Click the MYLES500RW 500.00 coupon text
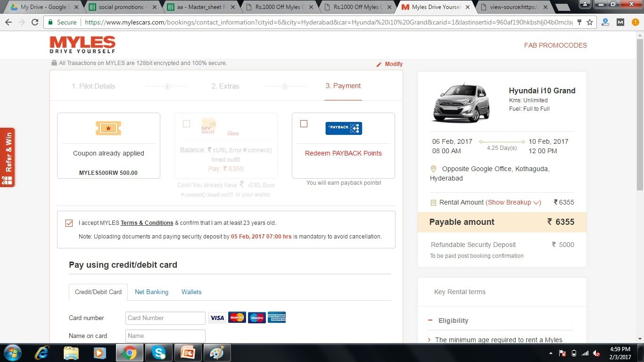Screen dimensions: 644x362 click(108, 173)
